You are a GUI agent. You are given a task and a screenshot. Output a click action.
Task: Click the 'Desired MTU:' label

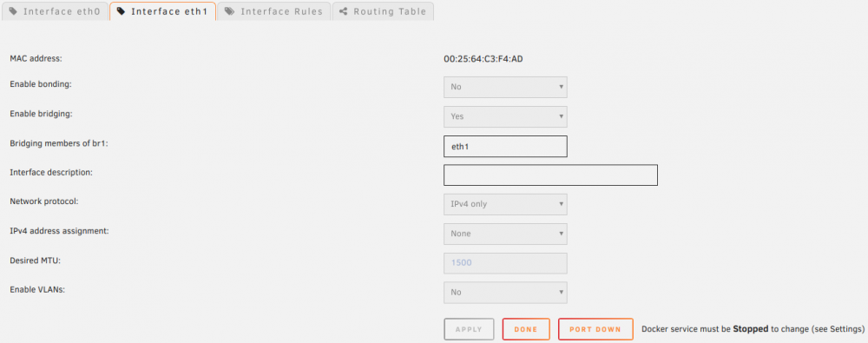point(36,260)
